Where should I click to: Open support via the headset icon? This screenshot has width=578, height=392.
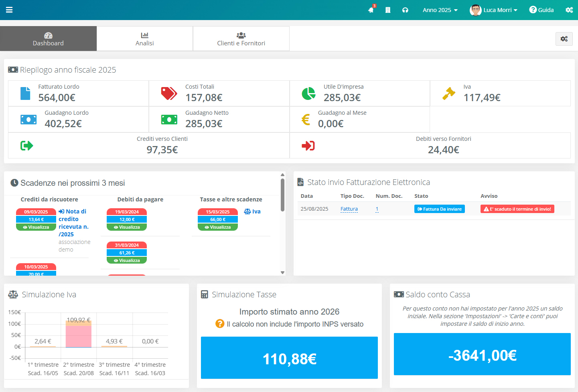tap(405, 10)
